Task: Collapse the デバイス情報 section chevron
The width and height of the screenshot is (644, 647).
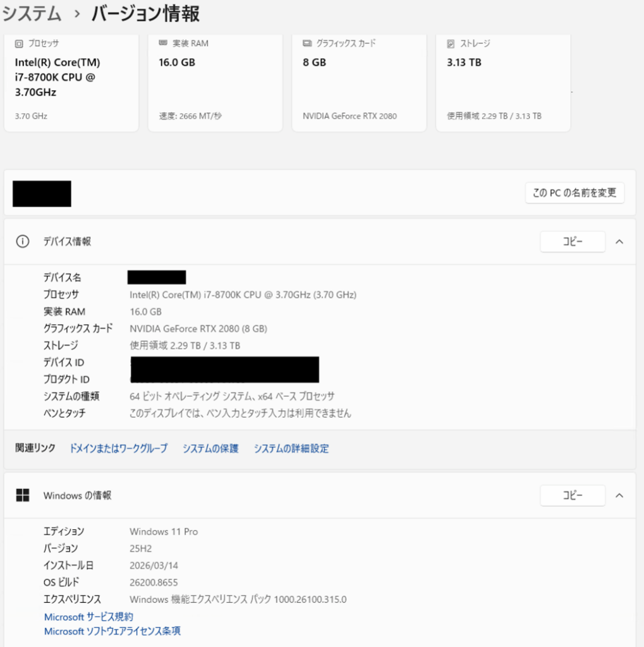Action: 619,242
